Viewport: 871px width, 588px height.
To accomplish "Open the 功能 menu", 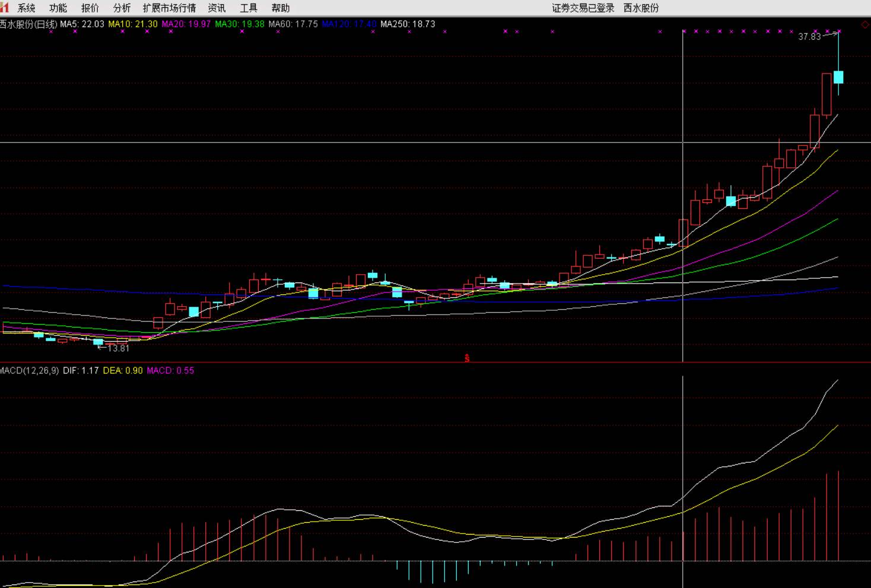I will (58, 8).
